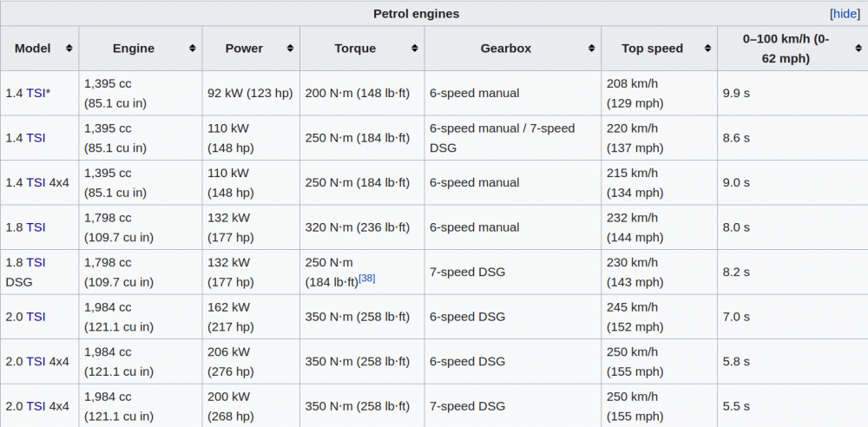Image resolution: width=868 pixels, height=427 pixels.
Task: Sort table by Power column arrows
Action: [x=290, y=49]
